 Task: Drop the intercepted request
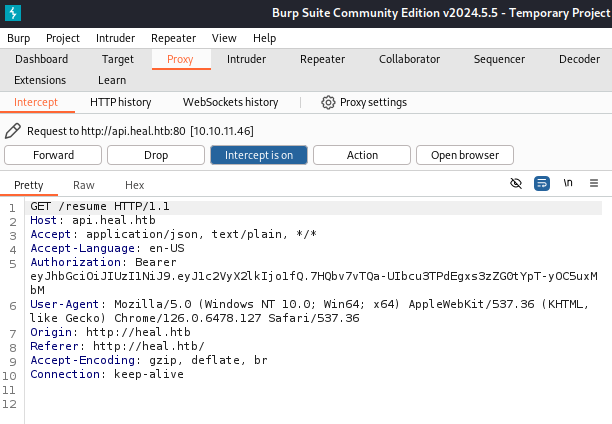click(156, 155)
